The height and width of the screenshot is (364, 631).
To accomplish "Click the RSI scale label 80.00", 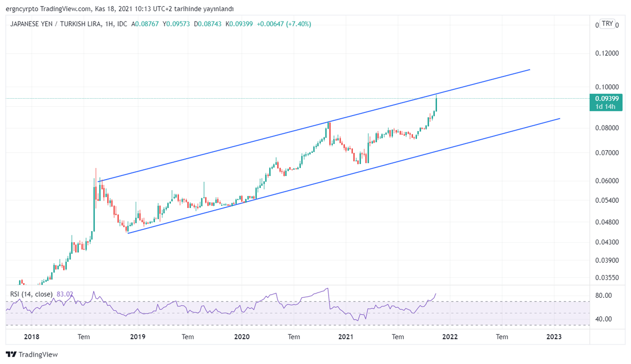I will point(603,296).
